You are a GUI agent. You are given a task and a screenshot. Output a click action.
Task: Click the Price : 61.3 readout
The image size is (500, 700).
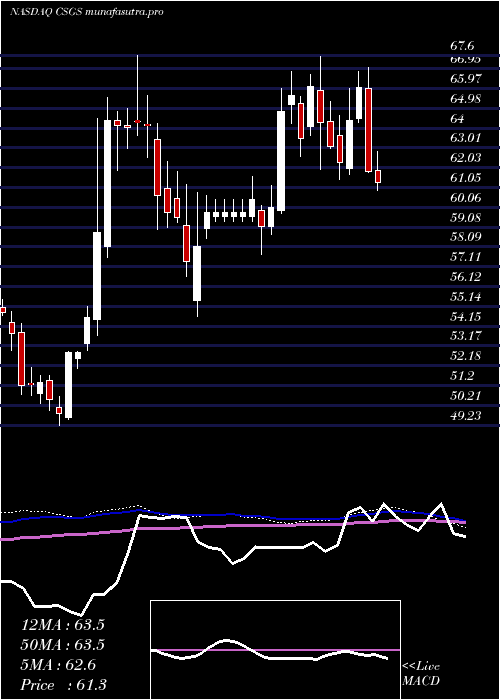[63, 685]
